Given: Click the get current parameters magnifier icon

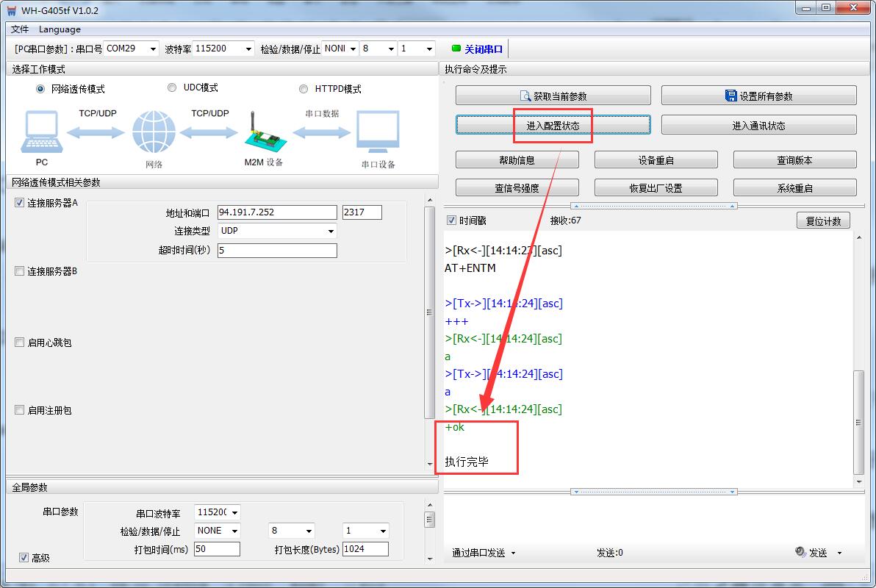Looking at the screenshot, I should pos(525,96).
